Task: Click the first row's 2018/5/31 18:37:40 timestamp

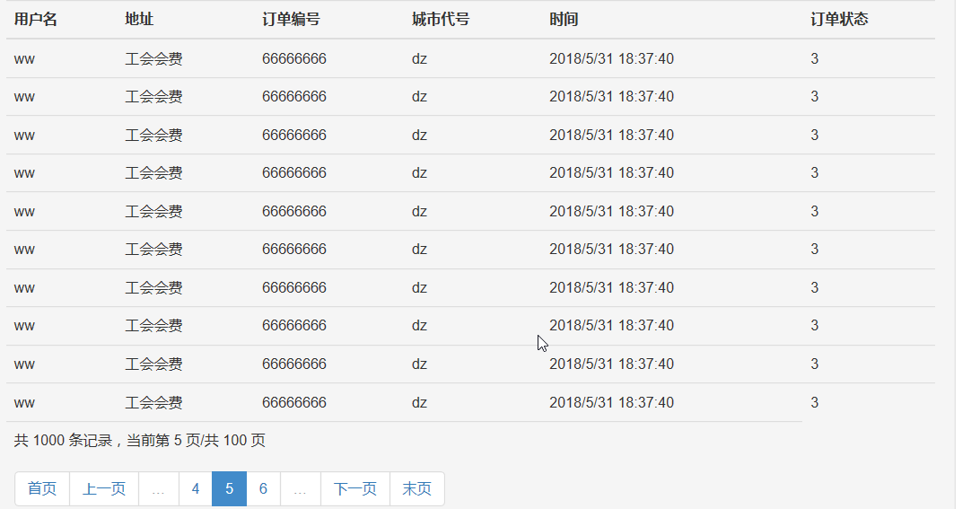Action: tap(611, 58)
